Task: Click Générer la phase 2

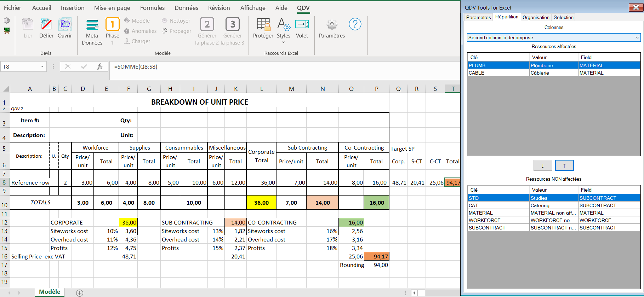Action: point(207,32)
